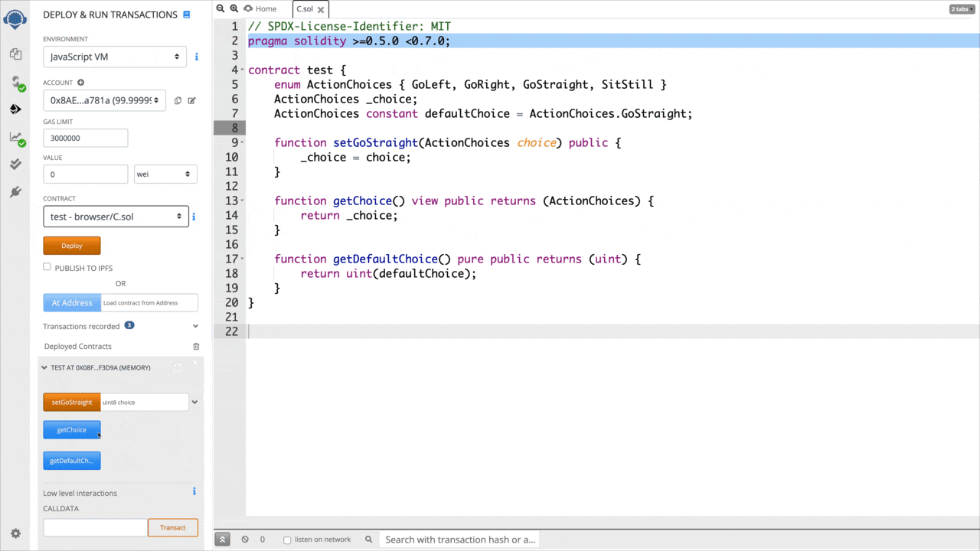Viewport: 980px width, 551px height.
Task: Switch to the Home tab
Action: coord(260,9)
